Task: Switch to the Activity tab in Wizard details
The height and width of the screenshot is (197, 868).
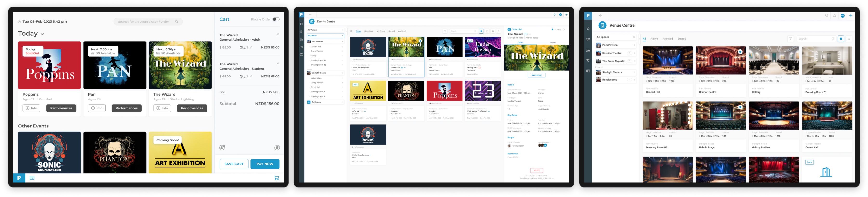Action: [553, 43]
